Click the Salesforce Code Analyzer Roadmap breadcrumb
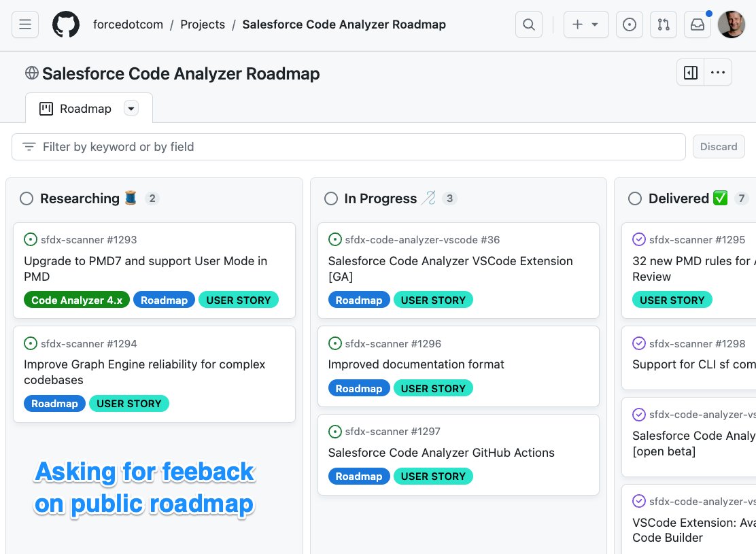Viewport: 756px width, 554px height. pyautogui.click(x=344, y=24)
